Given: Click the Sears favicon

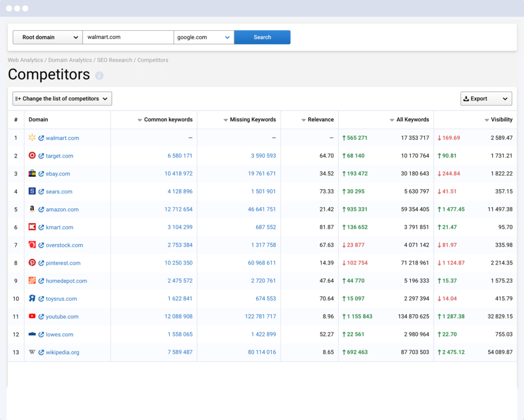Looking at the screenshot, I should click(32, 191).
